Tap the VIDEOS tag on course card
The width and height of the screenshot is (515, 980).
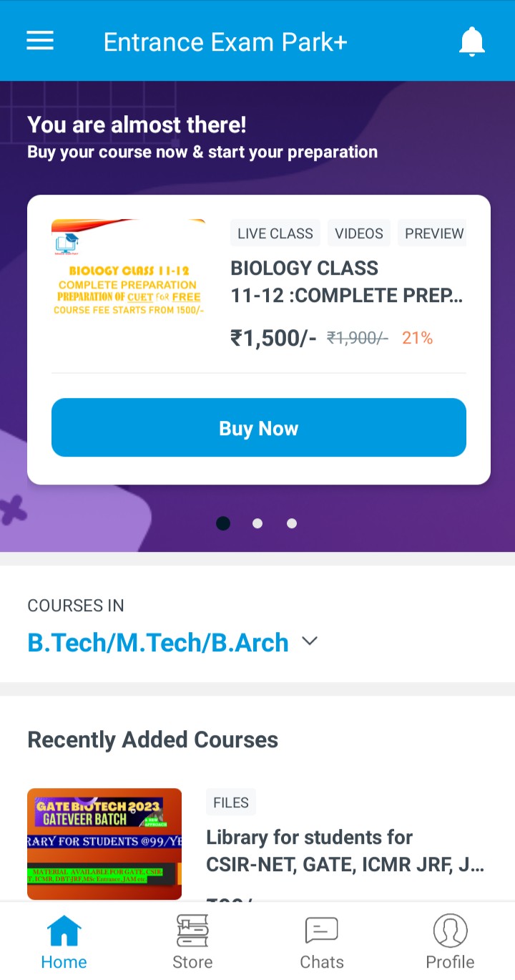(x=359, y=233)
